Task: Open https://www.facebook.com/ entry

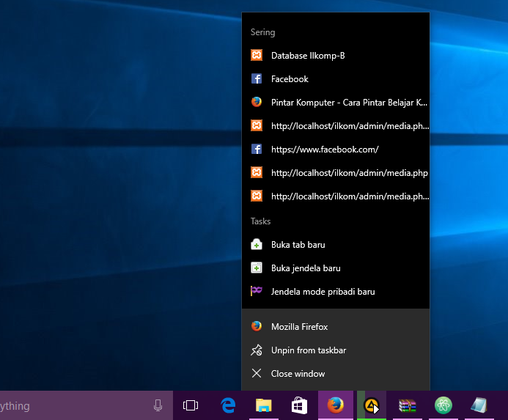Action: [x=324, y=150]
